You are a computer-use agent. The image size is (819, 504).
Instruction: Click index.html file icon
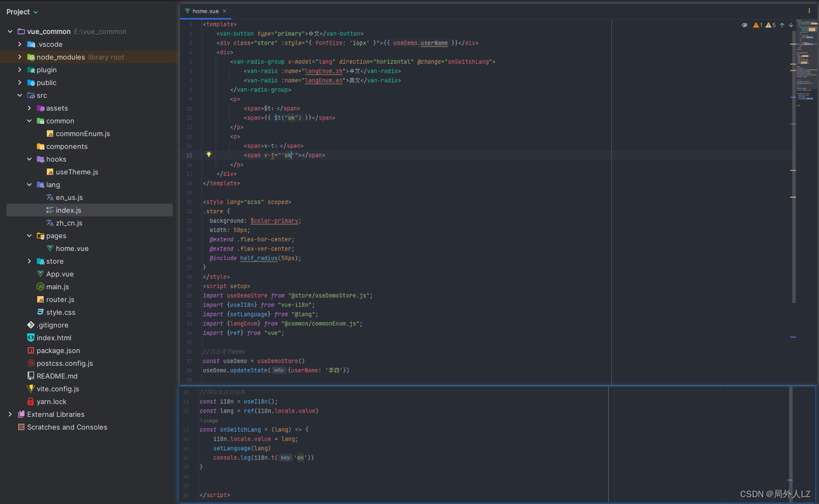(31, 338)
